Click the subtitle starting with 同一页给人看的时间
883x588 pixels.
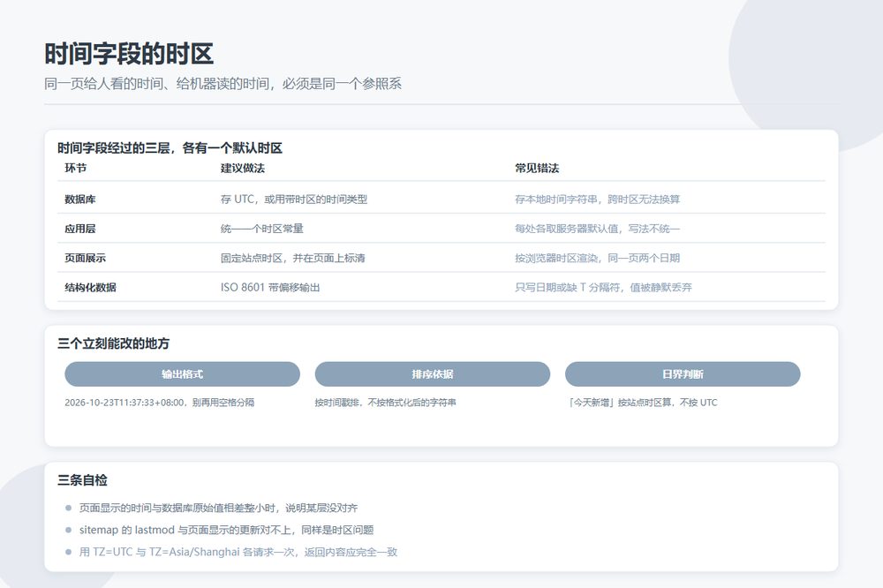pyautogui.click(x=223, y=84)
